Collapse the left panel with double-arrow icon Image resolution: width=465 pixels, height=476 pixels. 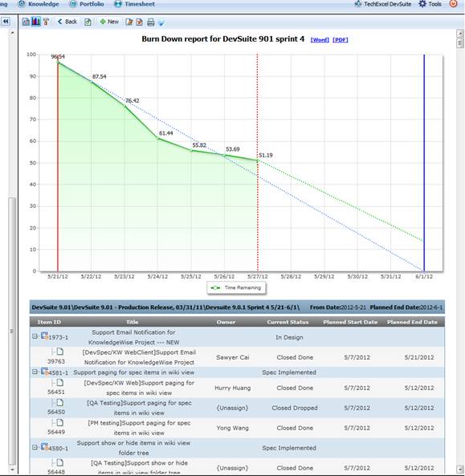[x=6, y=22]
